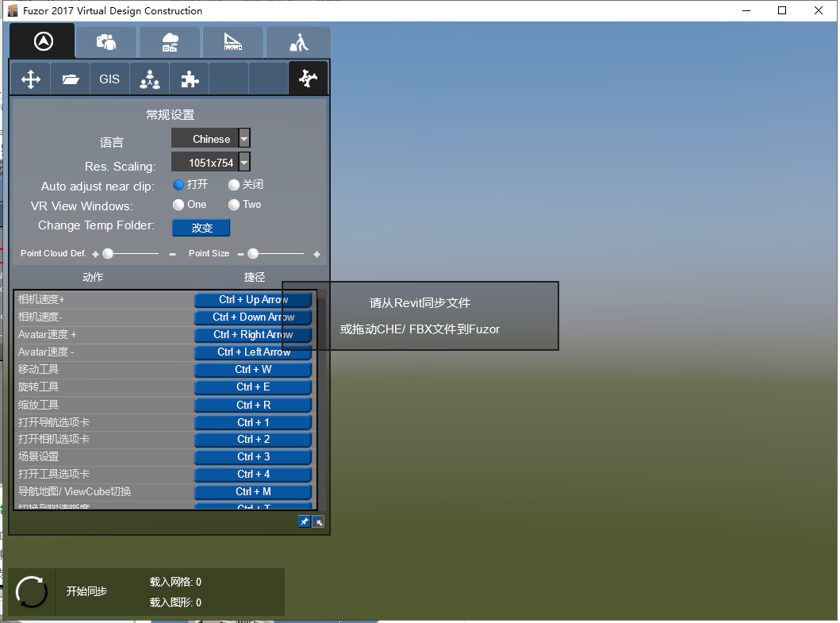Click the 改变 temp folder button
This screenshot has height=623, width=840.
click(201, 228)
